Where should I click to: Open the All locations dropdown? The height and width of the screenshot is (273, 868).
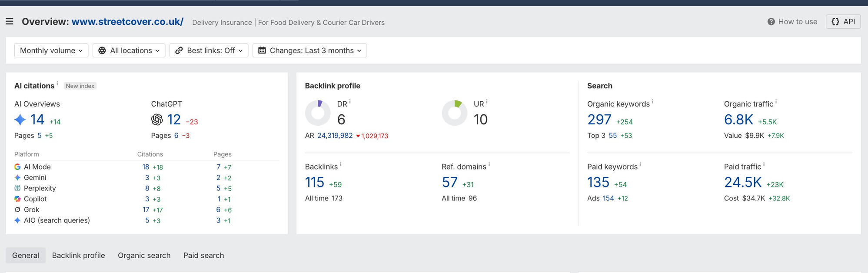click(129, 50)
